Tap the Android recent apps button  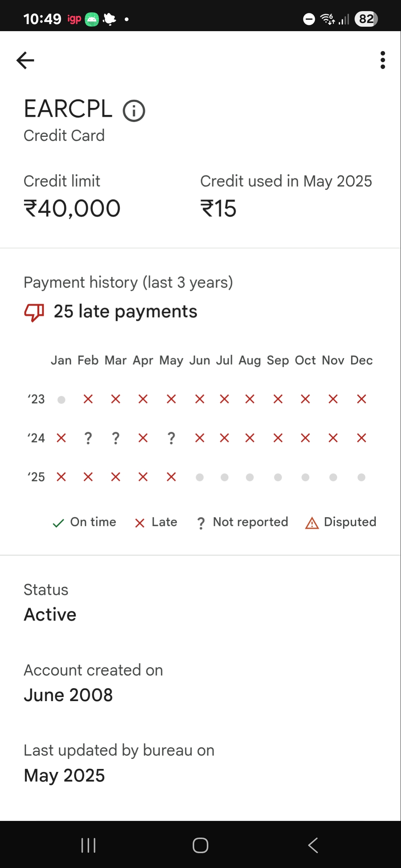88,845
